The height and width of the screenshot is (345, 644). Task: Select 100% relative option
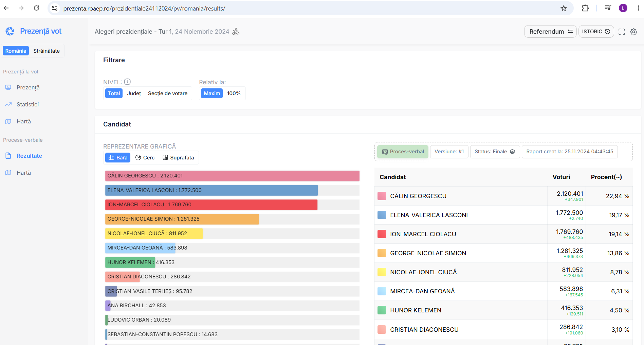[x=234, y=93]
